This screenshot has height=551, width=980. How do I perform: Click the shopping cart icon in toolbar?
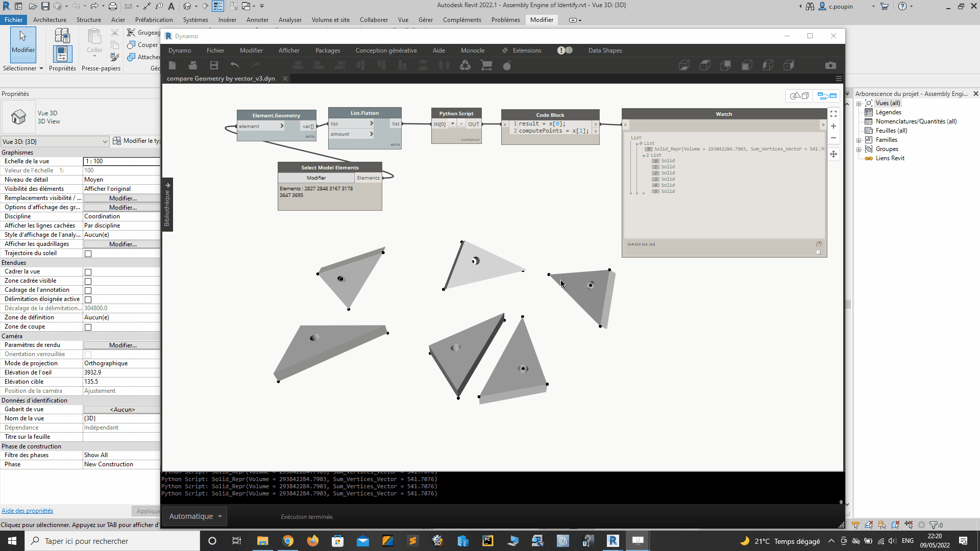point(486,65)
